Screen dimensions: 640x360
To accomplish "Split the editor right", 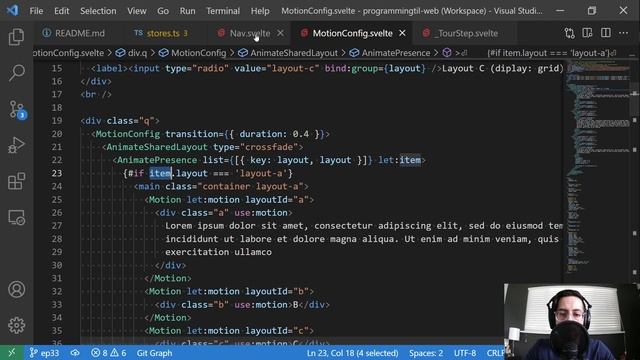I will [x=606, y=33].
